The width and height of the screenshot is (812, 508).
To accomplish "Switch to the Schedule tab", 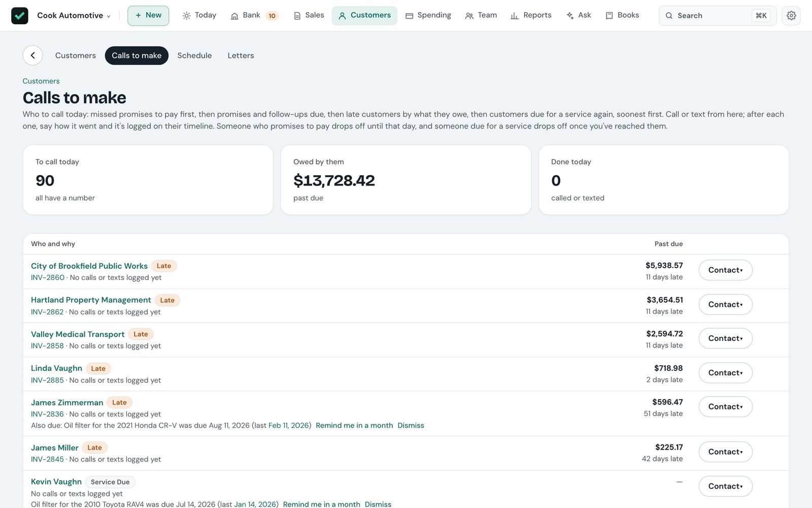I will point(194,55).
